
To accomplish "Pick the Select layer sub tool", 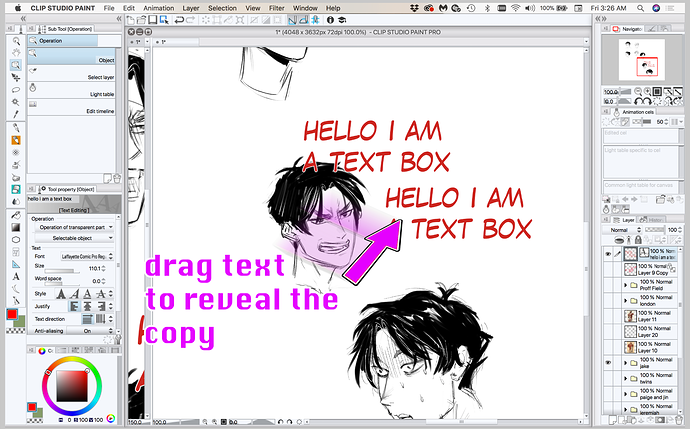I will tap(75, 76).
